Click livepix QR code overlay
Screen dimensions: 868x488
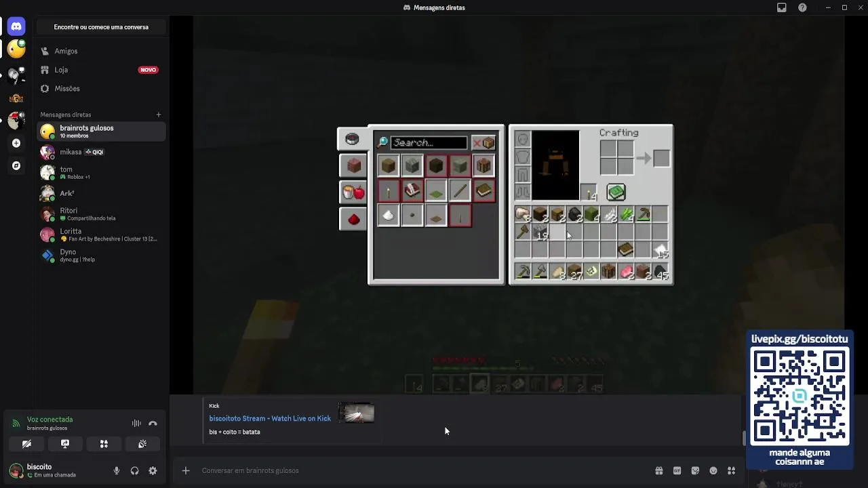pyautogui.click(x=800, y=398)
